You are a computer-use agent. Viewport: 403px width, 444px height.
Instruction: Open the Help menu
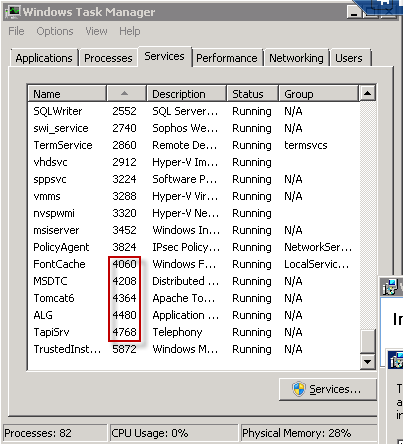(130, 31)
